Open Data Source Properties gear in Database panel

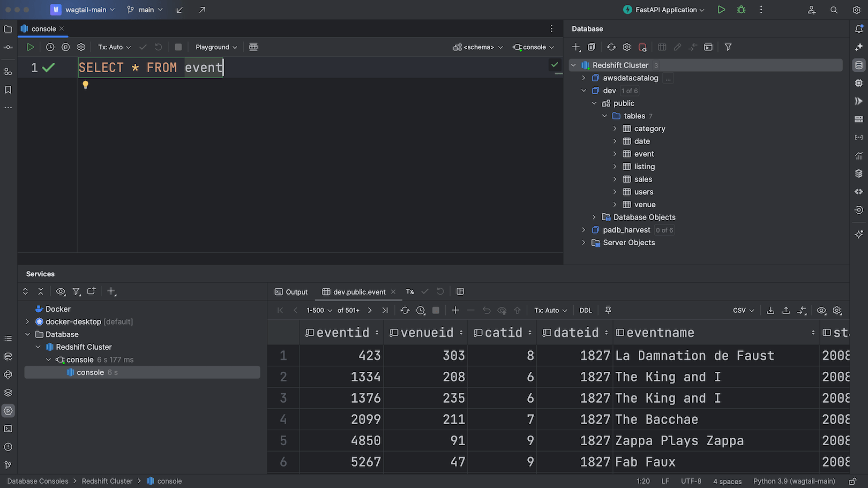click(x=627, y=47)
